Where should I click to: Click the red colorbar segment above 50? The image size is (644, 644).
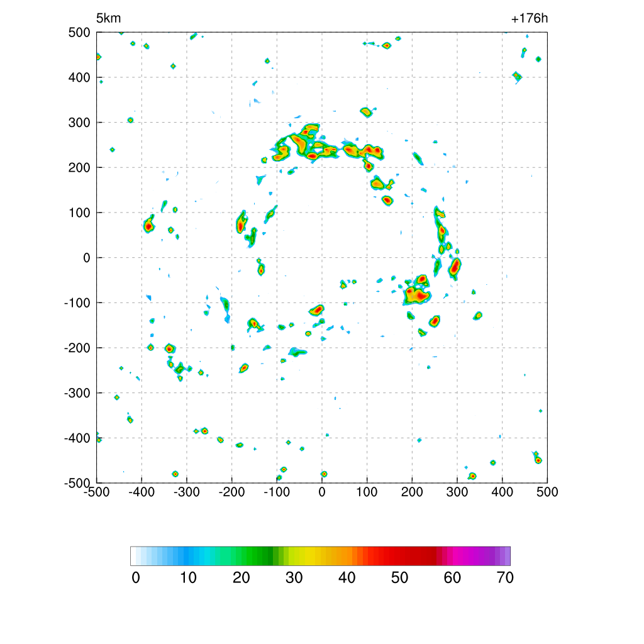[x=397, y=556]
